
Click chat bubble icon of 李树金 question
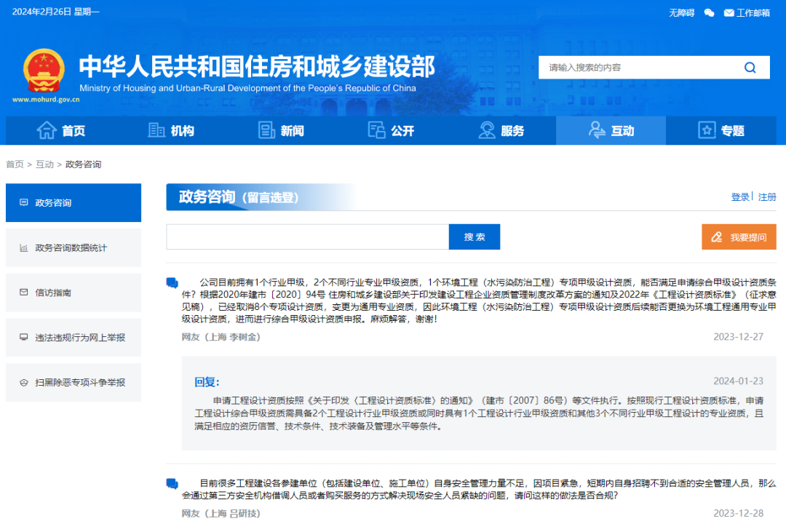[172, 283]
